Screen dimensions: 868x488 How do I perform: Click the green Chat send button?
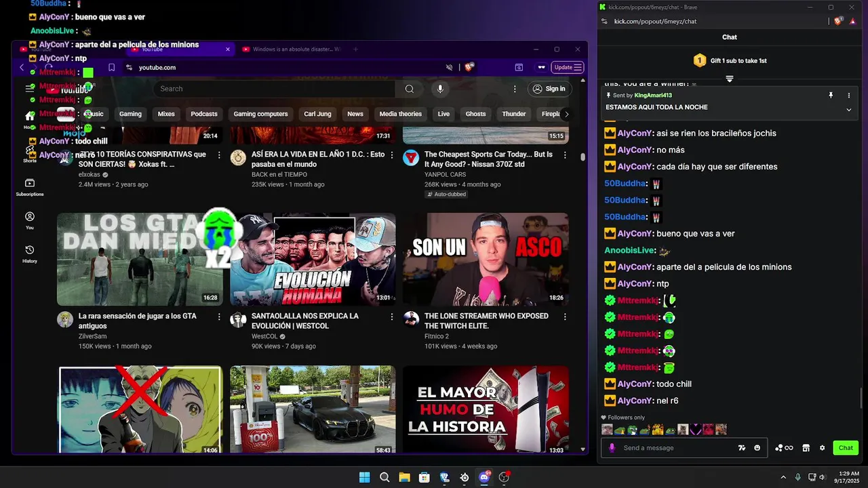coord(846,448)
